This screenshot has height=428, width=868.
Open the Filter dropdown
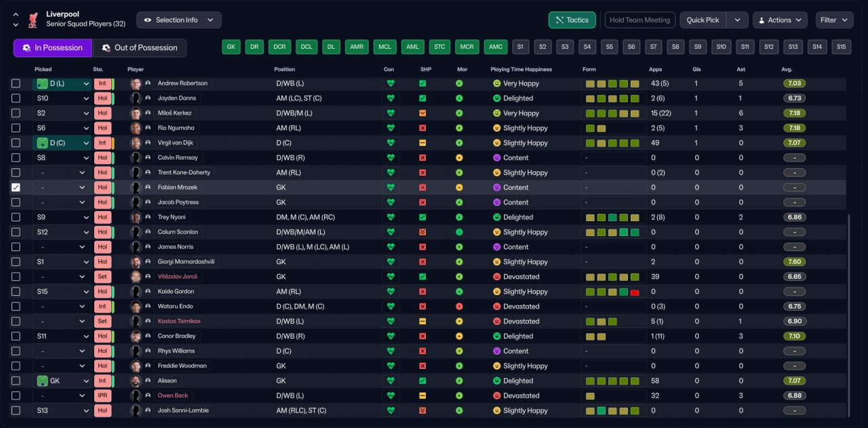click(x=834, y=20)
